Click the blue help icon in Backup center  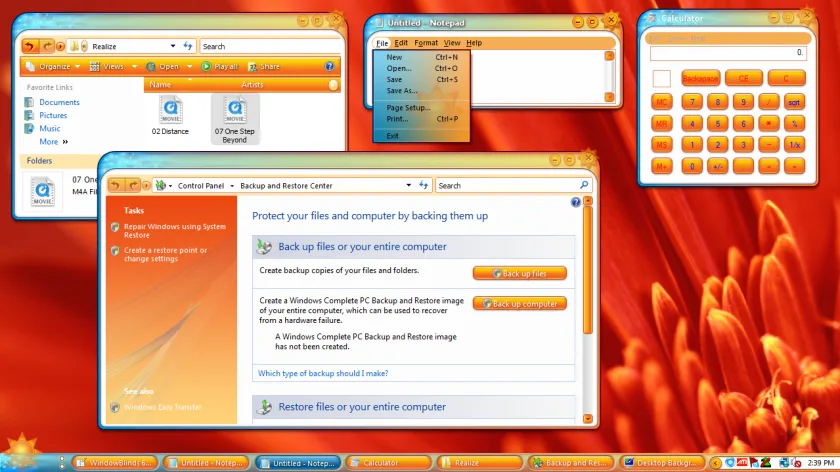tap(575, 202)
